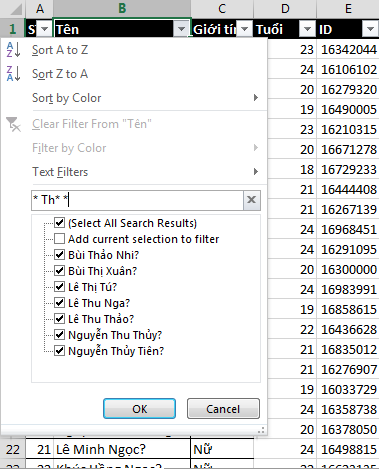Screen dimensions: 379x469
Task: Click the select-all corner triangle of the sheet
Action: (16, 9)
